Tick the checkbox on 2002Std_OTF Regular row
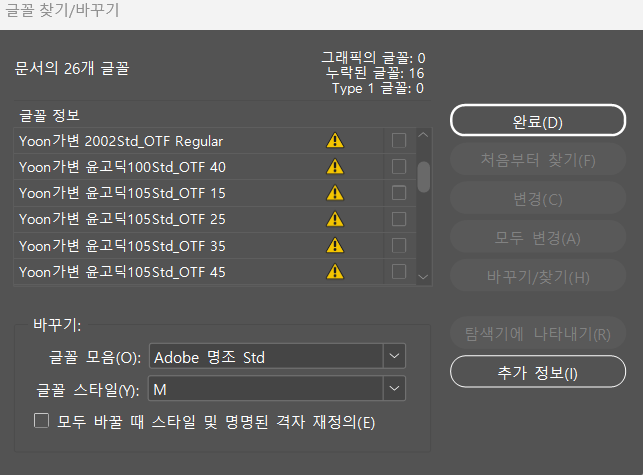 (399, 140)
